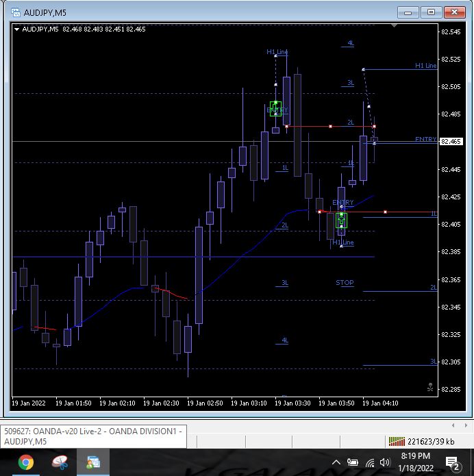Close the AUDJPY,M5 chart window
The width and height of the screenshot is (474, 476).
pyautogui.click(x=454, y=12)
